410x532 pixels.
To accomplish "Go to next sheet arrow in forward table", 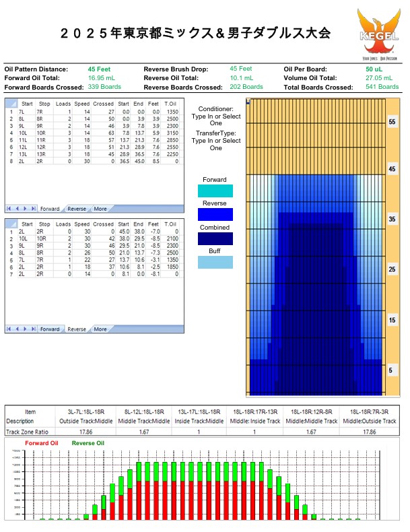I will [25, 209].
